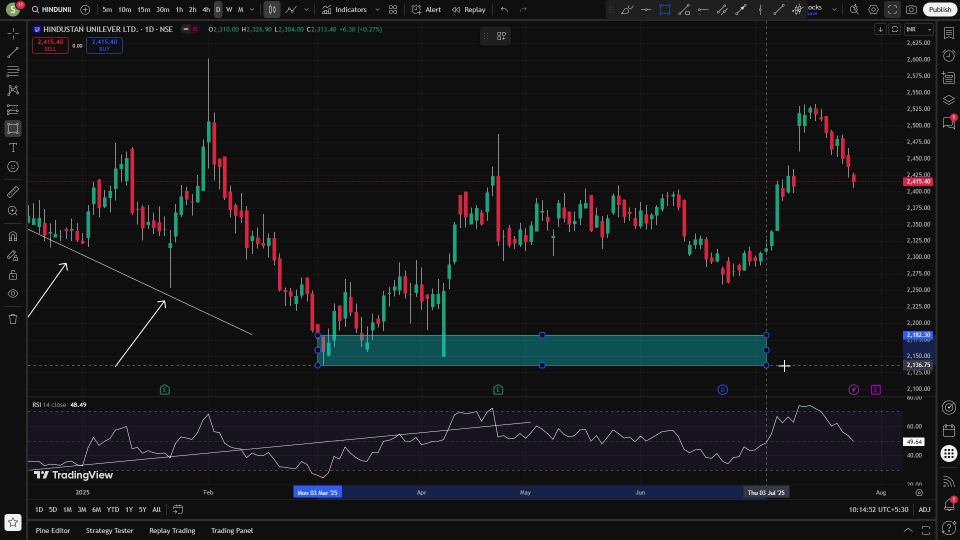Expand the line chart style dropdown arrow

(x=307, y=10)
